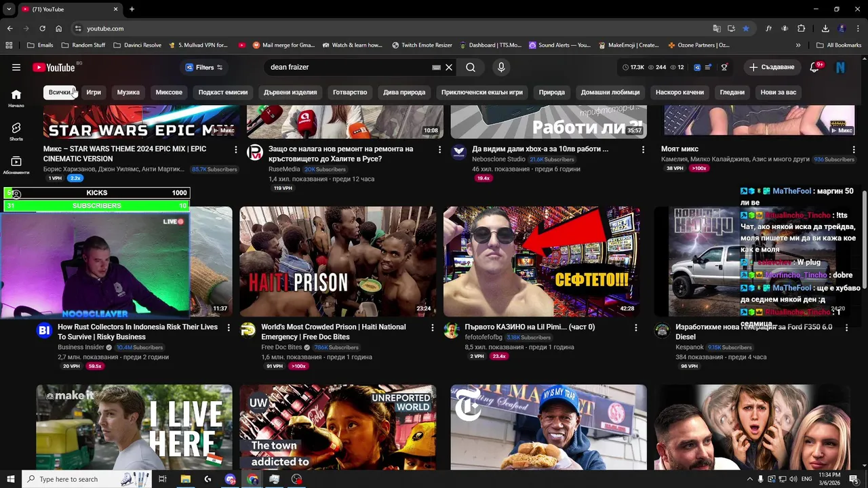Screen dimensions: 868x488
Task: Open the vidIQ Filters button
Action: [x=204, y=67]
